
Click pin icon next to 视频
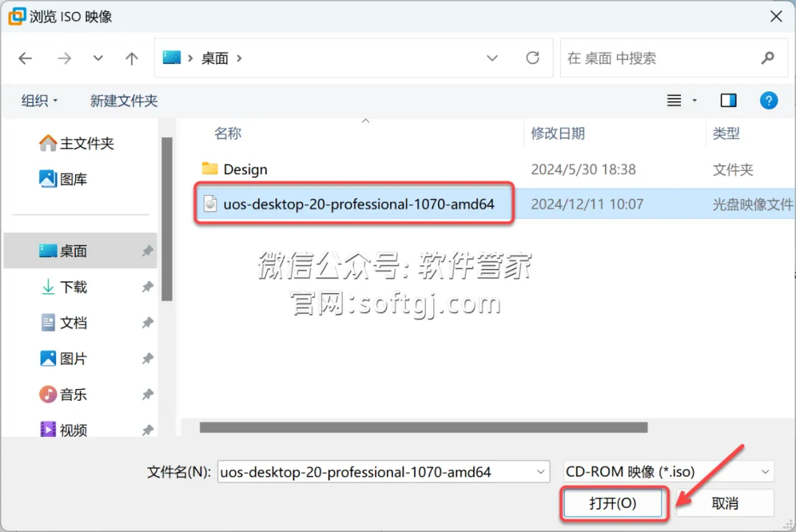pyautogui.click(x=147, y=430)
